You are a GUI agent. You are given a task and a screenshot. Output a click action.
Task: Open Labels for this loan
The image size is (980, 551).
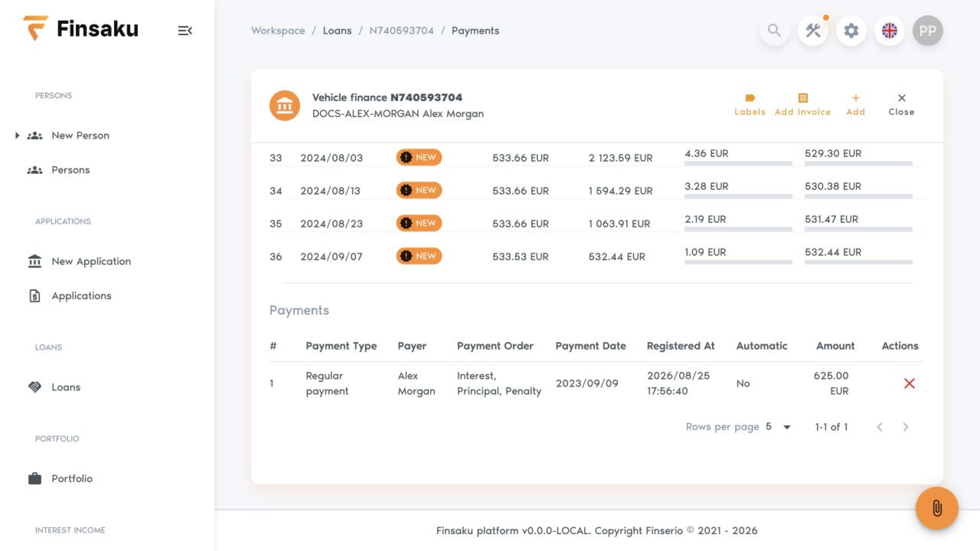coord(750,105)
